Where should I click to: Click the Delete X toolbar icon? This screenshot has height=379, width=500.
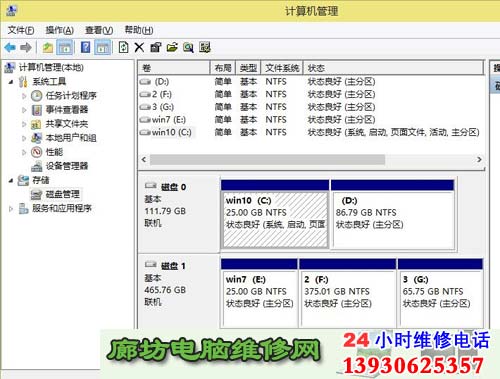139,48
